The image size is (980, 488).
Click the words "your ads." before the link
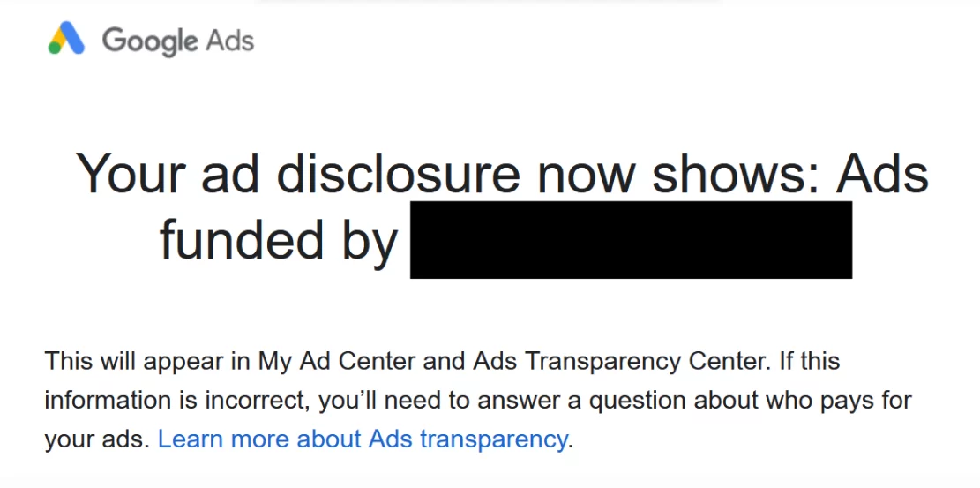click(x=97, y=439)
